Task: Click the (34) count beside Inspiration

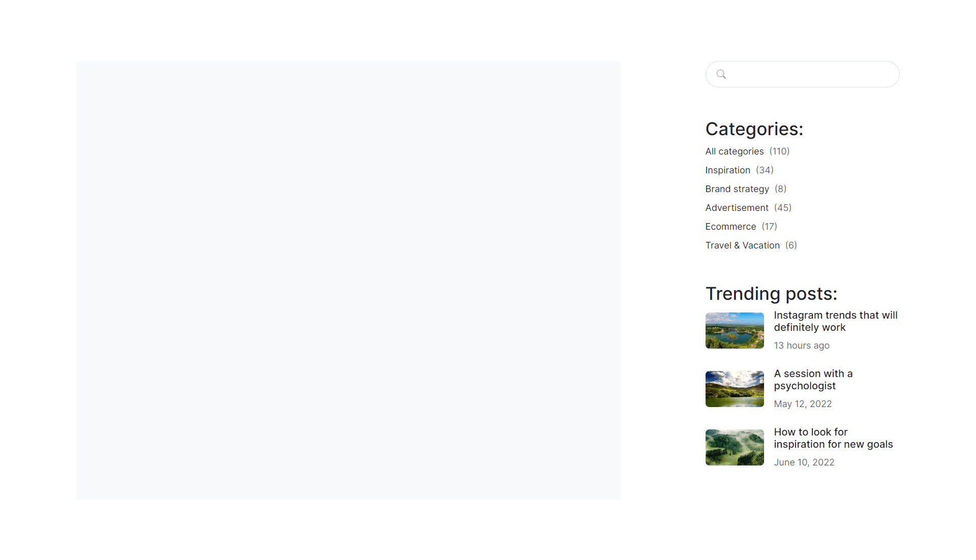Action: point(765,170)
